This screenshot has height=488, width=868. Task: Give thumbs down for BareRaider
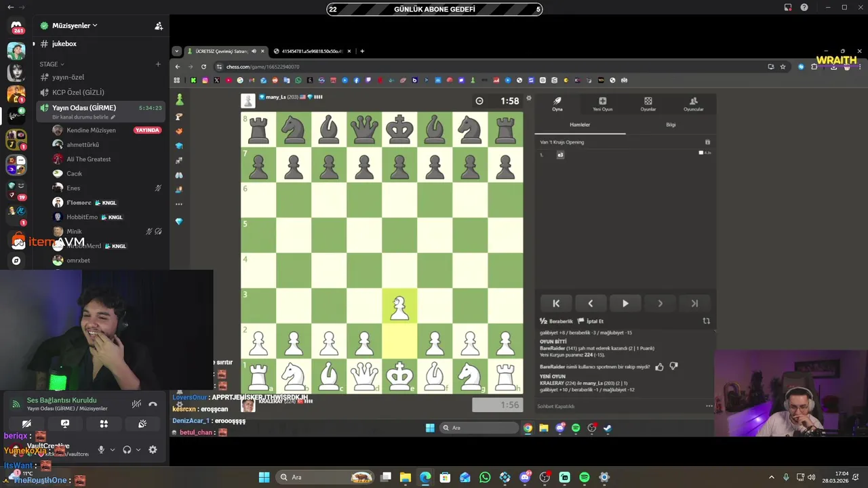pos(673,367)
